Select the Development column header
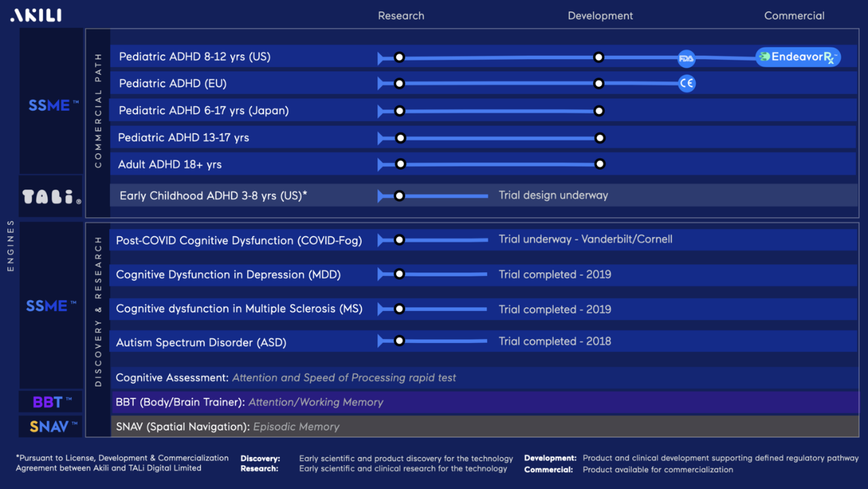 pos(600,16)
